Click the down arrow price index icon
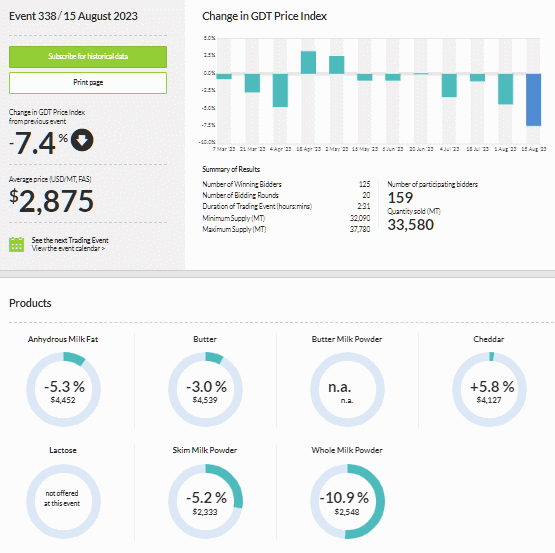The width and height of the screenshot is (555, 553). 82,140
